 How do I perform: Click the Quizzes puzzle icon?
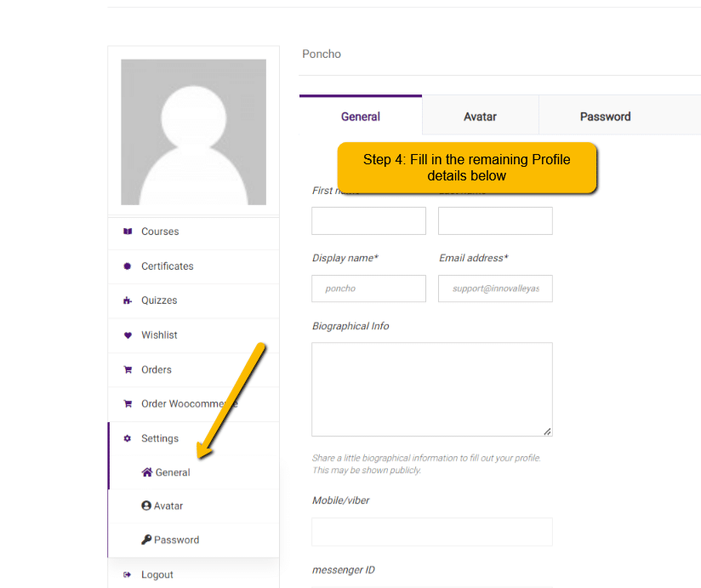tap(128, 300)
